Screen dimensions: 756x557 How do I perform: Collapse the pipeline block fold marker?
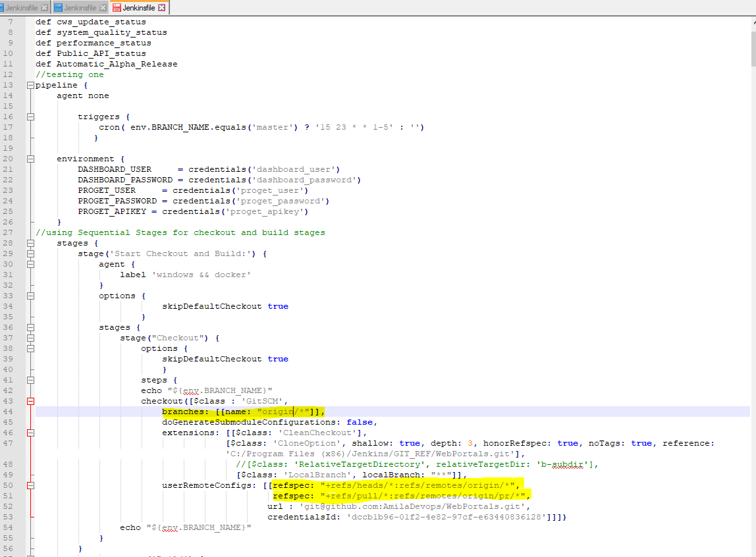click(x=30, y=86)
